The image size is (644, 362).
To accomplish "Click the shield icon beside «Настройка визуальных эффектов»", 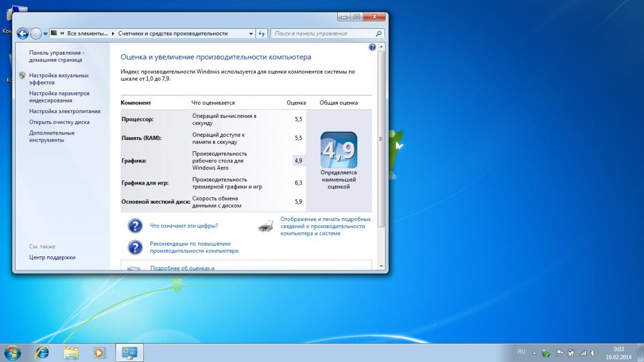I will tap(23, 76).
